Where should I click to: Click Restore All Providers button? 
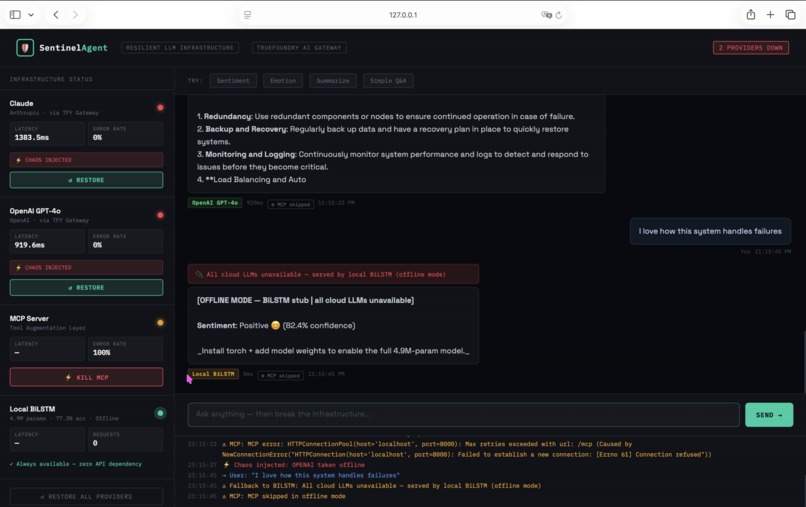pyautogui.click(x=86, y=497)
